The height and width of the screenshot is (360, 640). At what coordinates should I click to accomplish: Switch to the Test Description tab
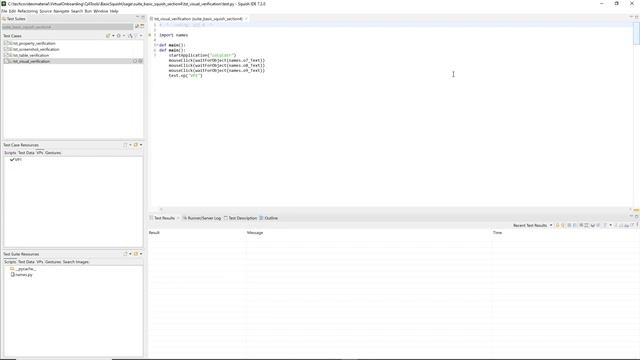click(x=240, y=218)
